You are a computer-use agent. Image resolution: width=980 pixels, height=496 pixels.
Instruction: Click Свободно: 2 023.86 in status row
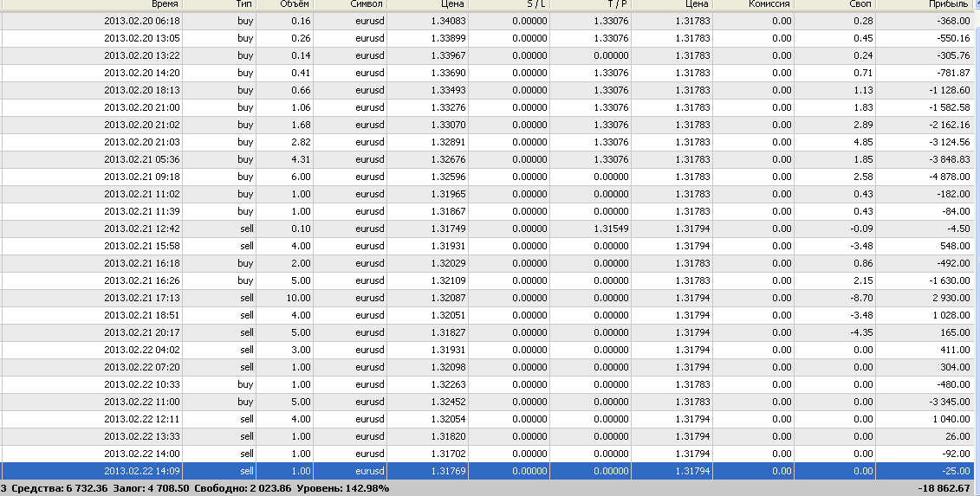[243, 488]
